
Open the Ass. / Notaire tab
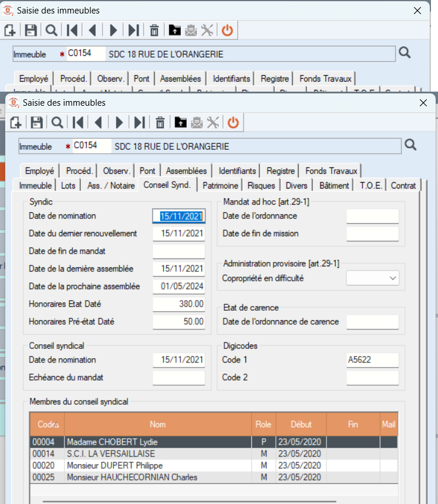point(111,186)
